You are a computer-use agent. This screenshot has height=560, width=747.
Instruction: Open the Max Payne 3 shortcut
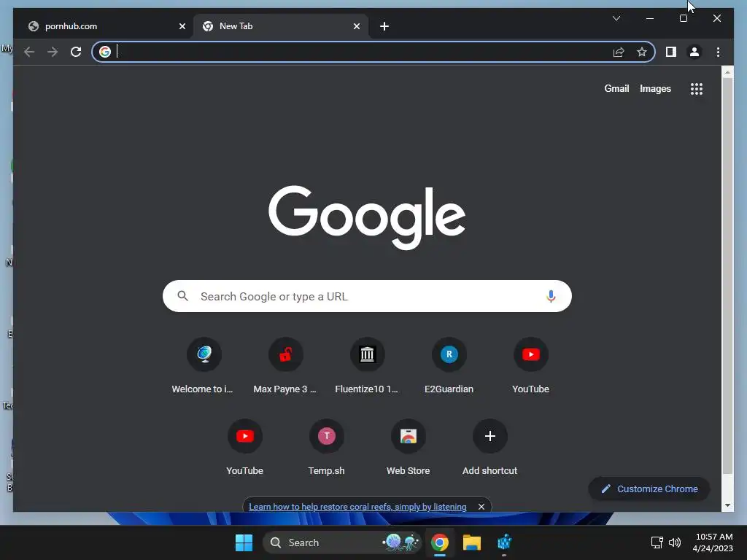(x=285, y=366)
